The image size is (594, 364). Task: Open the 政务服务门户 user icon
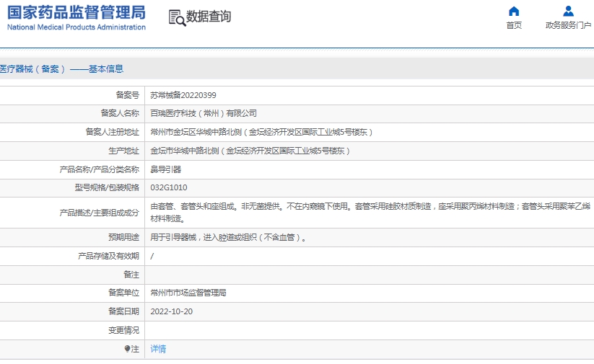click(568, 12)
